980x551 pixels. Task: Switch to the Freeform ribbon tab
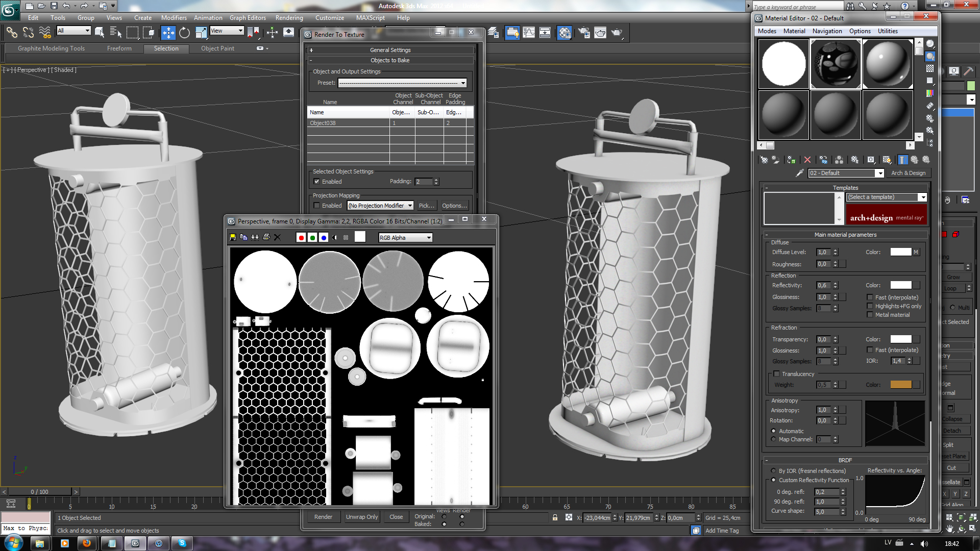coord(119,48)
